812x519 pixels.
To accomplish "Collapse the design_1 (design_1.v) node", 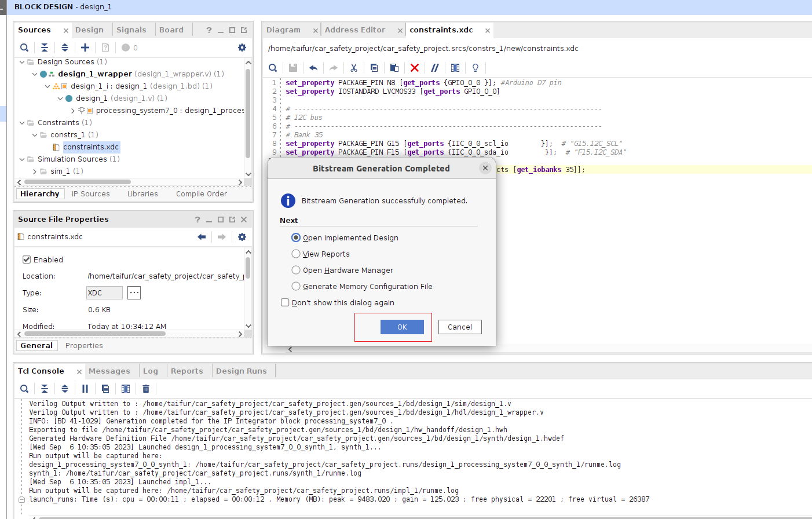I will click(x=60, y=98).
